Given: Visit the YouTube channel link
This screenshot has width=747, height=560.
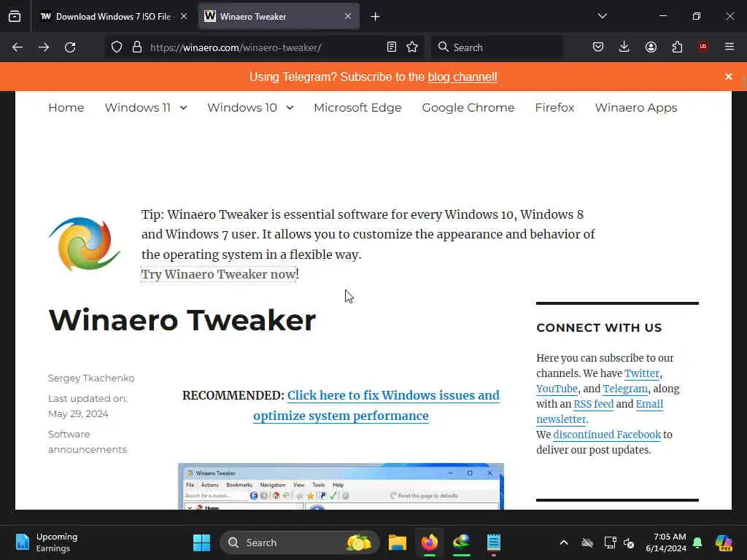Looking at the screenshot, I should click(557, 389).
